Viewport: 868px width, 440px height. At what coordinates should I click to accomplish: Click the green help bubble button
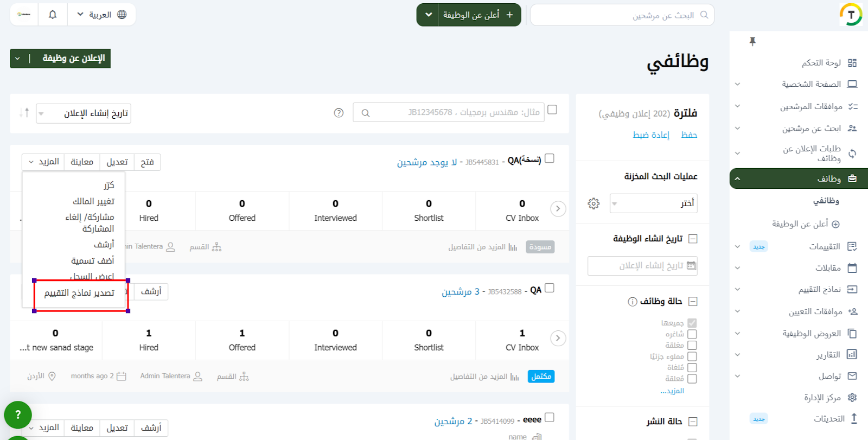click(x=18, y=415)
